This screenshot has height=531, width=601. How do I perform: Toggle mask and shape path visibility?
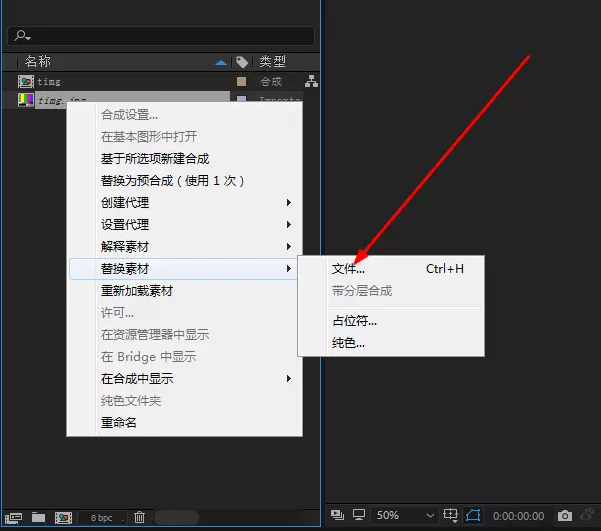pyautogui.click(x=473, y=515)
